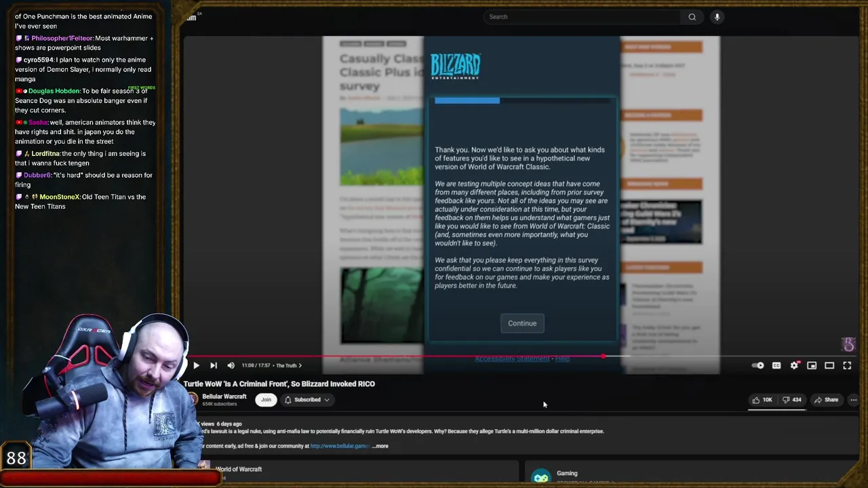This screenshot has width=868, height=488.
Task: Open Bellular Warcraft channel name
Action: [224, 396]
